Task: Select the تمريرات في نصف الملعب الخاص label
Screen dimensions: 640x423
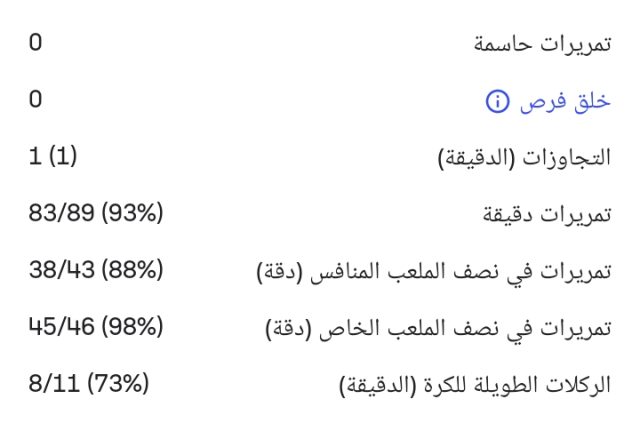Action: coord(463,328)
